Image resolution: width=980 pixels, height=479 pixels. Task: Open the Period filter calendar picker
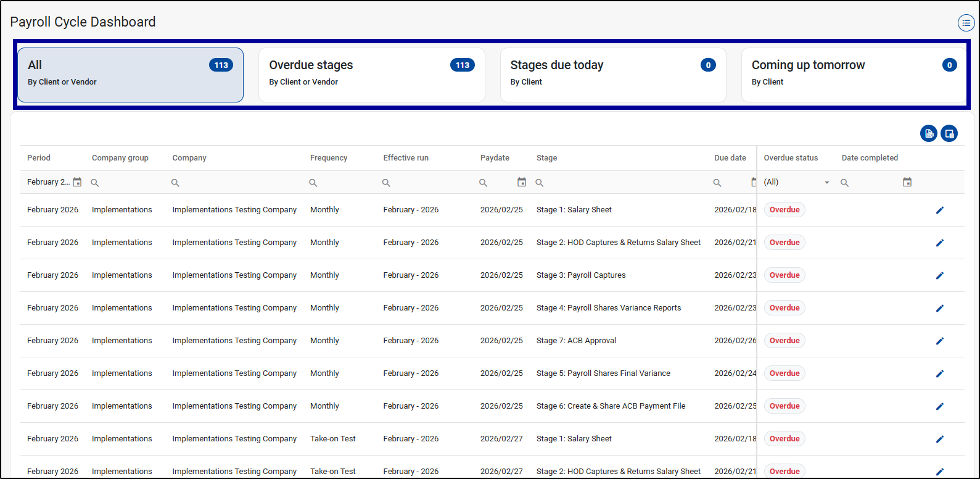pos(77,182)
